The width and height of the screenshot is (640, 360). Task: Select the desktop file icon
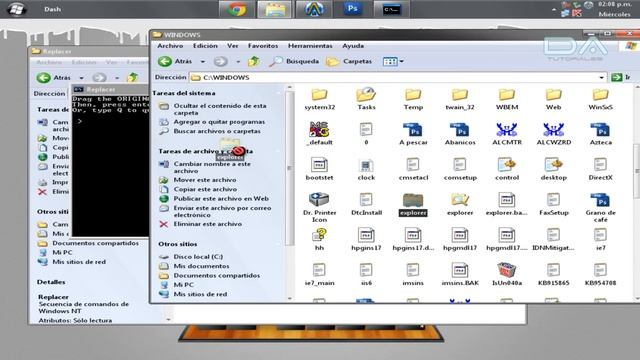point(553,169)
